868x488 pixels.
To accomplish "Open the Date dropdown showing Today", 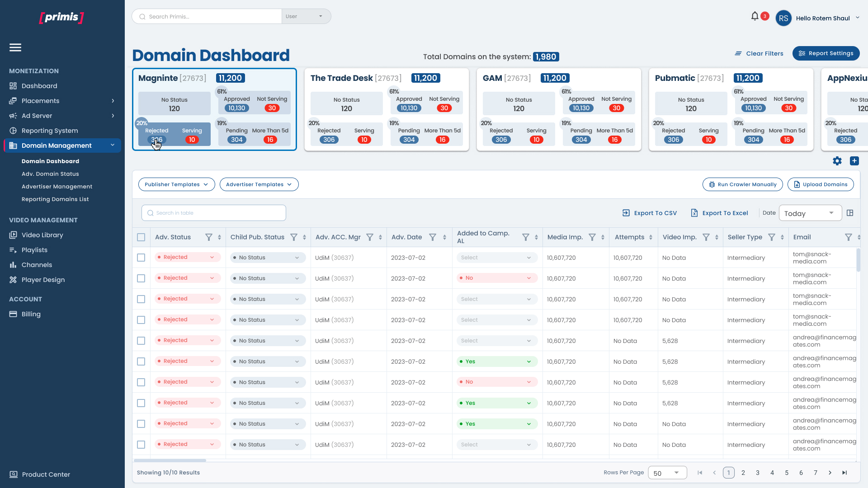I will (x=810, y=213).
